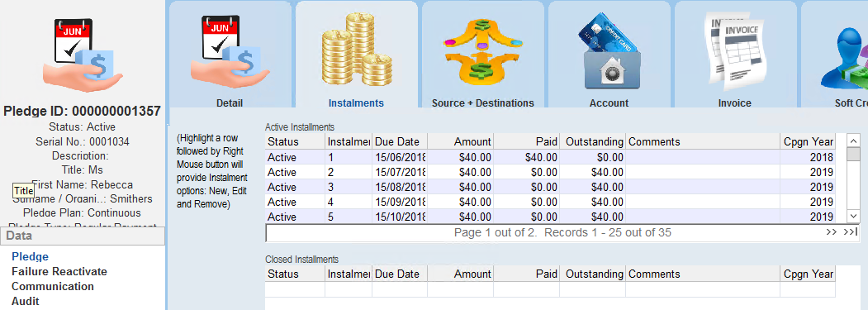868x310 pixels.
Task: Open the Detail tab calendar-hand icon
Action: tap(230, 51)
